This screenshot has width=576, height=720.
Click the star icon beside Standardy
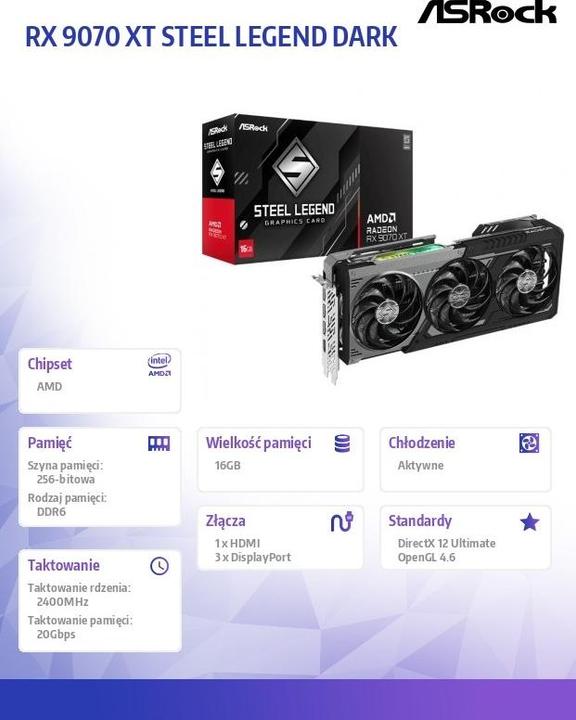click(x=529, y=522)
